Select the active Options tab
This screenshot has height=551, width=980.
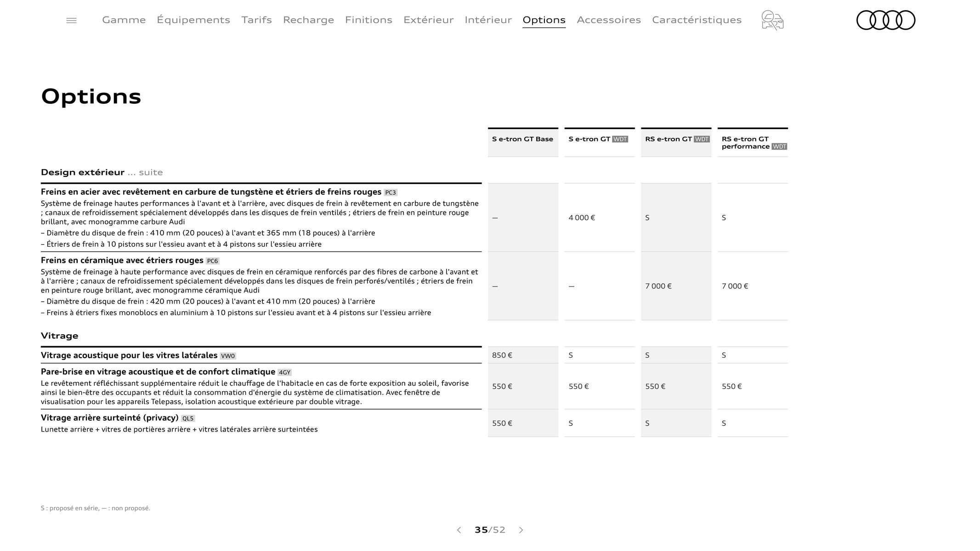click(544, 20)
